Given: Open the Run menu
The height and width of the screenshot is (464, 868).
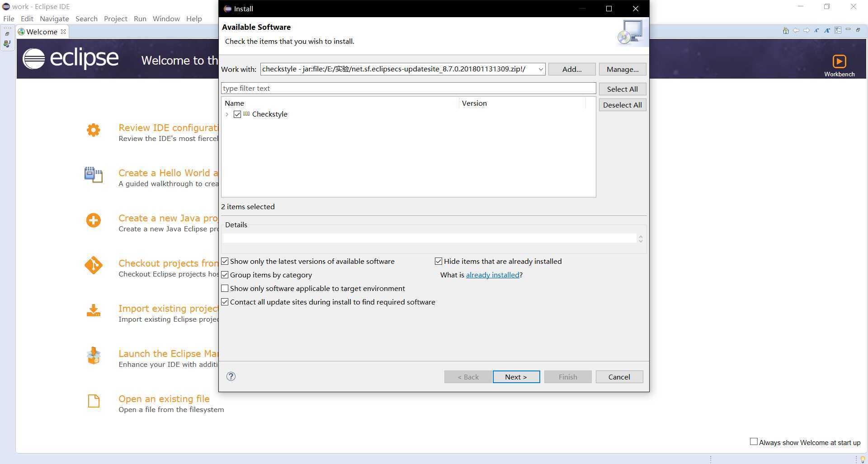Looking at the screenshot, I should click(140, 19).
